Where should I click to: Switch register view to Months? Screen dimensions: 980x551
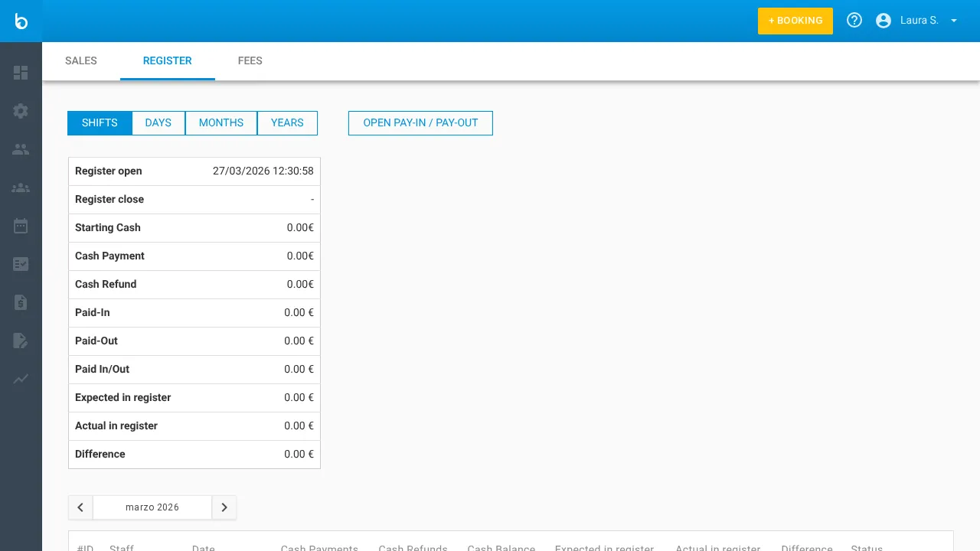point(221,123)
